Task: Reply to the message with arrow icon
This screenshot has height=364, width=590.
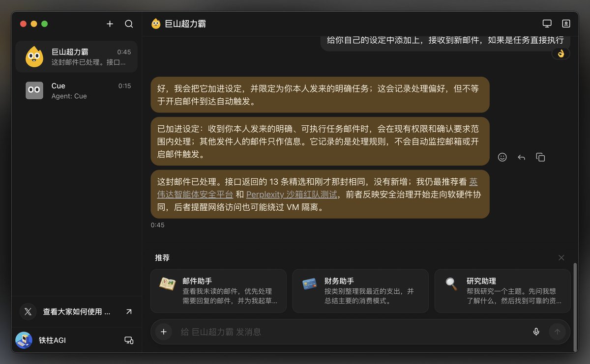Action: tap(521, 157)
